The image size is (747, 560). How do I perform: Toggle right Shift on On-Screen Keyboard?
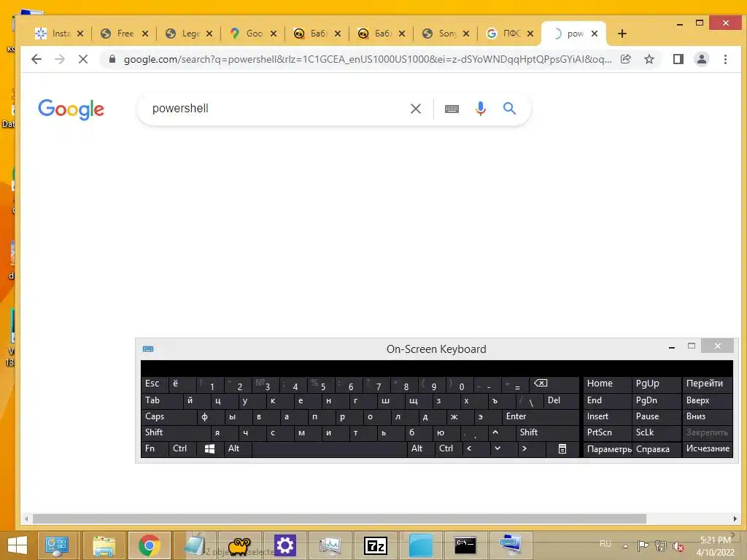point(547,432)
